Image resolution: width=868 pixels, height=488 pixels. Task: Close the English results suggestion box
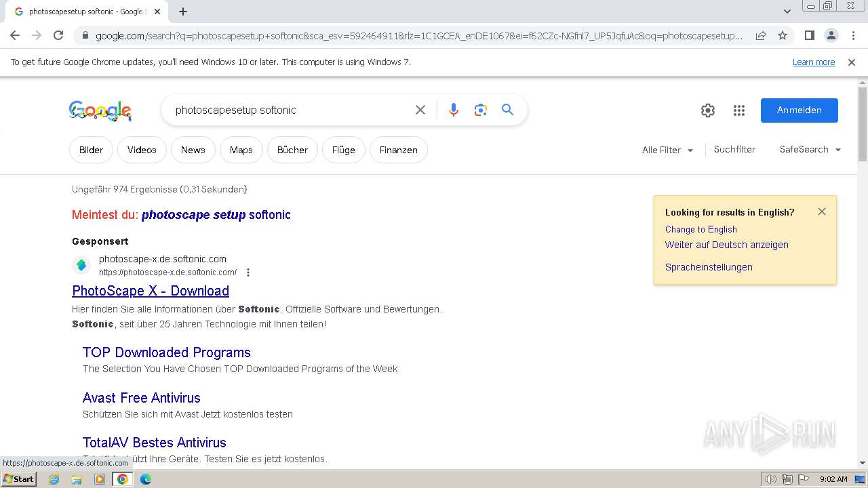[822, 211]
